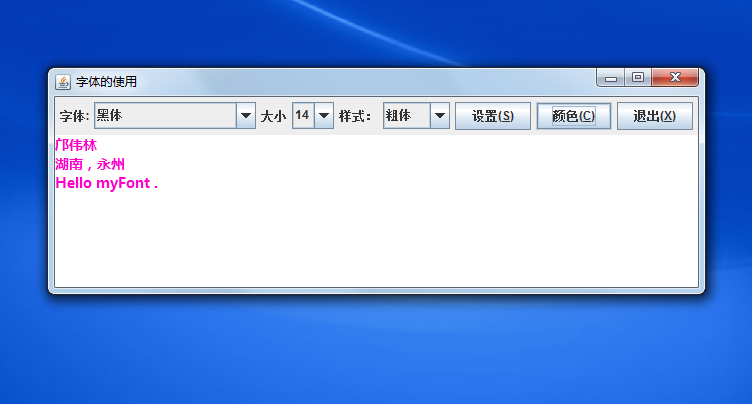
Task: Close the 字体的使用 window
Action: pyautogui.click(x=675, y=78)
